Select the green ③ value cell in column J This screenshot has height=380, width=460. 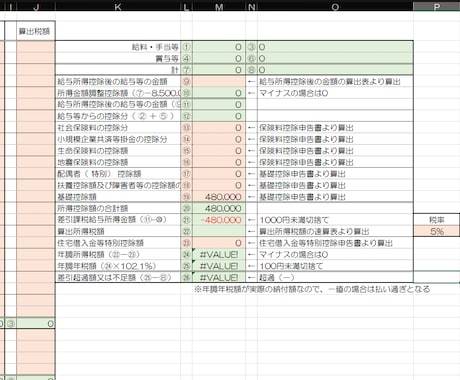[x=36, y=323]
